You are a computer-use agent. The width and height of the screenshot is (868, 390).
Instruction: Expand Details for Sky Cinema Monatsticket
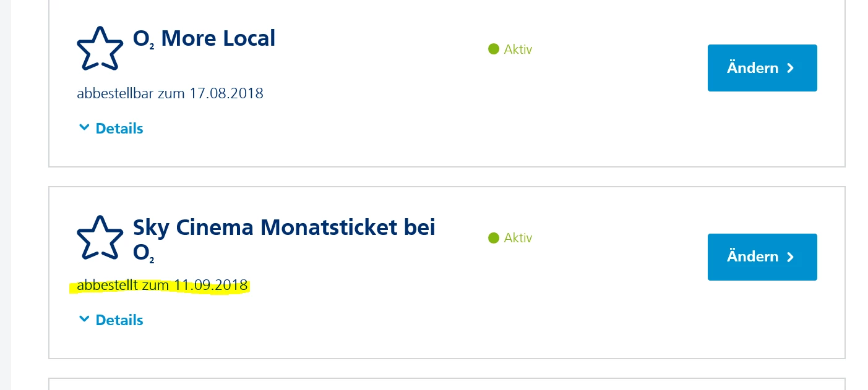[119, 320]
